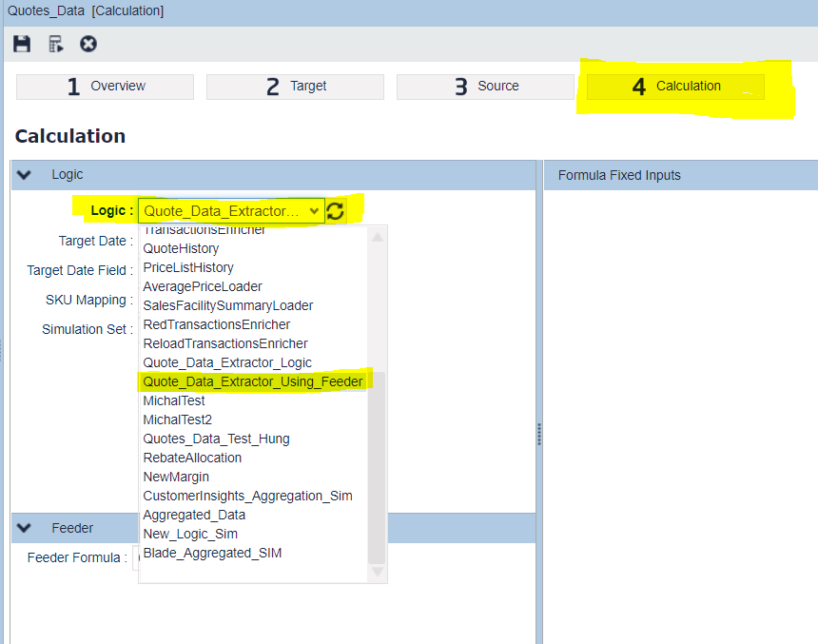This screenshot has width=818, height=644.
Task: Click the Save disk icon
Action: pos(22,44)
